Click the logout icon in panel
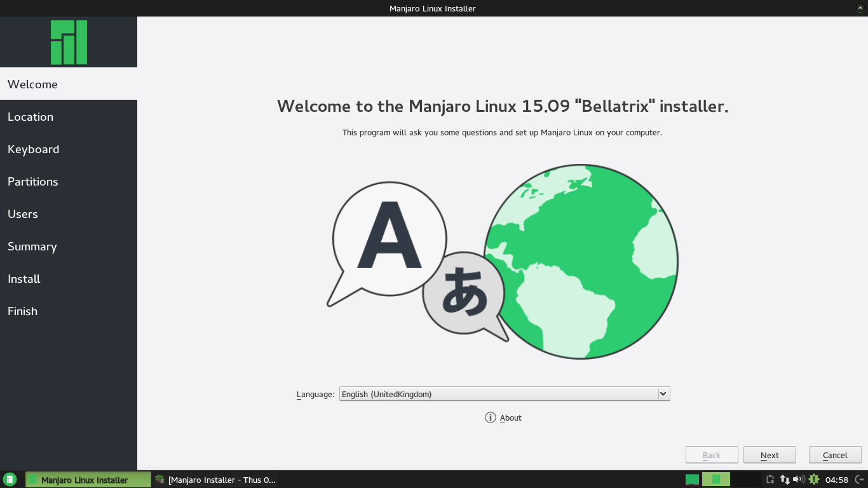Viewport: 868px width, 488px height. pos(858,480)
